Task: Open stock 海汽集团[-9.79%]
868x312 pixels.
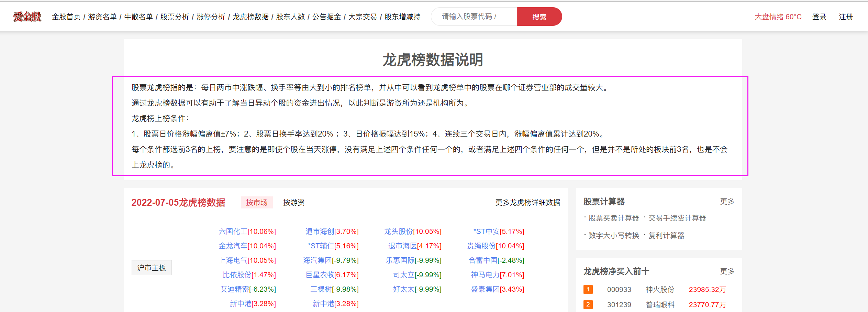Action: click(331, 260)
